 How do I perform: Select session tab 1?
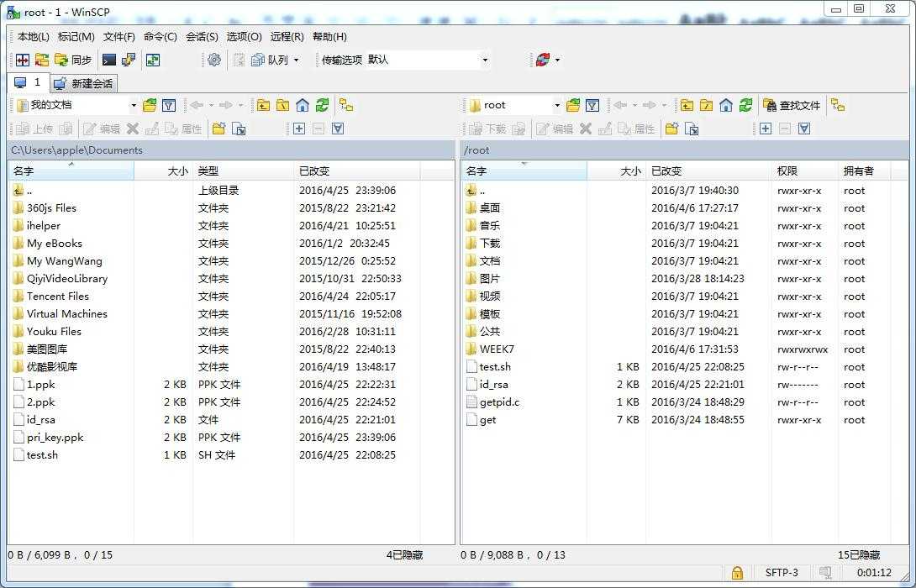pyautogui.click(x=28, y=83)
